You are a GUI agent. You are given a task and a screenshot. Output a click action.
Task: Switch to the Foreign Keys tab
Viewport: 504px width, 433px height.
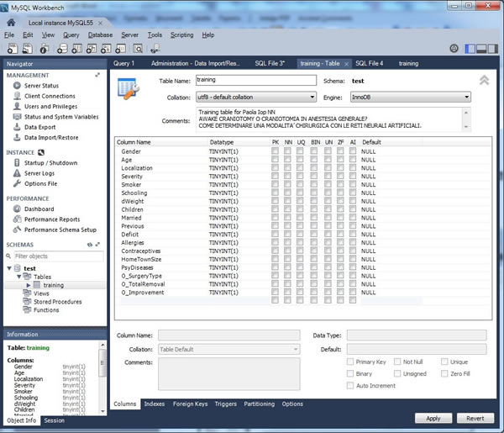click(191, 404)
